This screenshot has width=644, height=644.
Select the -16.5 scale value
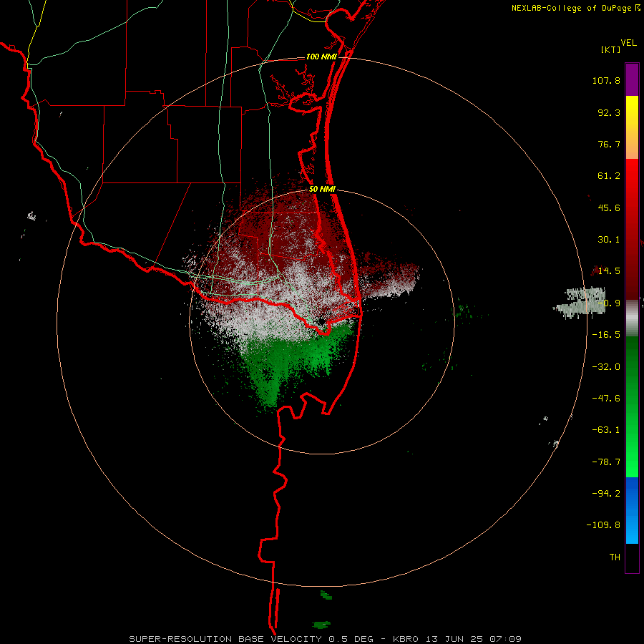(x=606, y=335)
